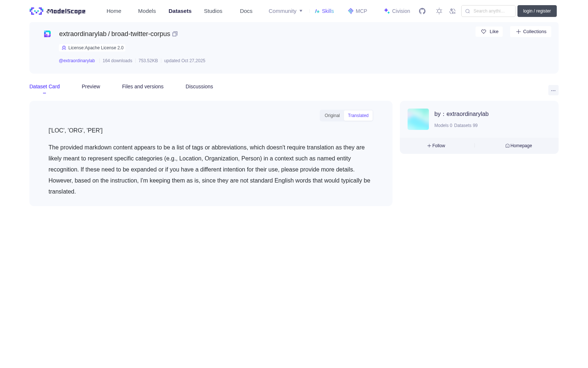
Task: Click the ModelScope logo
Action: [x=57, y=11]
